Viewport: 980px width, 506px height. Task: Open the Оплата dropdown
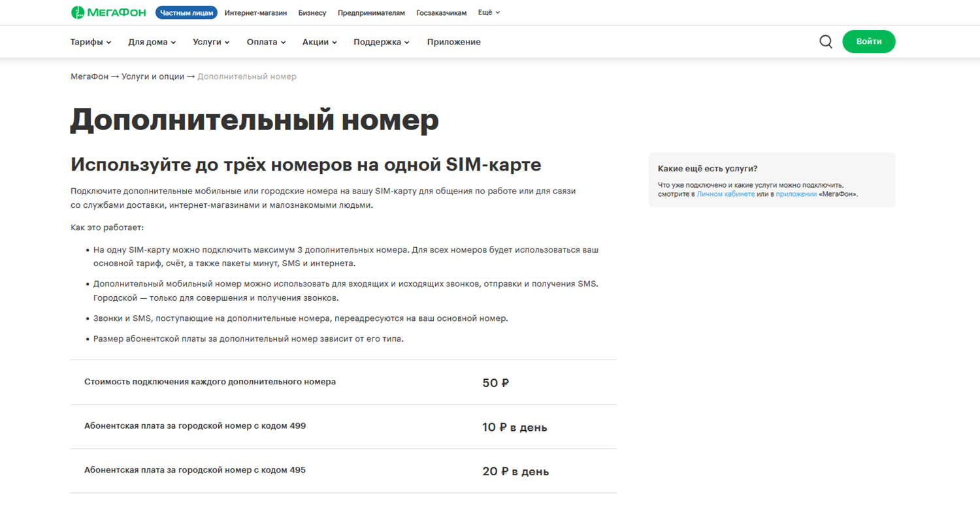267,42
